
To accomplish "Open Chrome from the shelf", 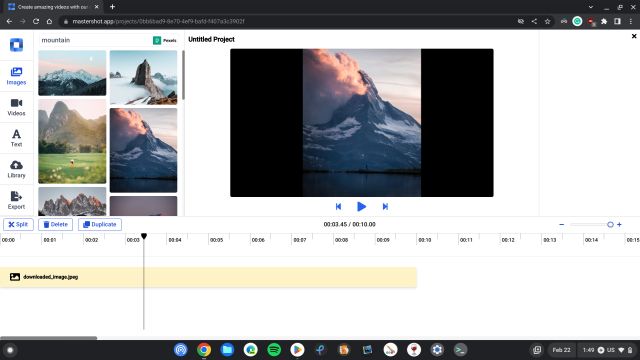I will coord(204,350).
